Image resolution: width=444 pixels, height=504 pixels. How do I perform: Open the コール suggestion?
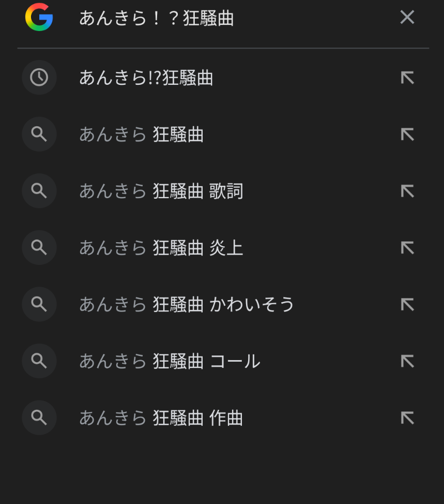(x=170, y=361)
